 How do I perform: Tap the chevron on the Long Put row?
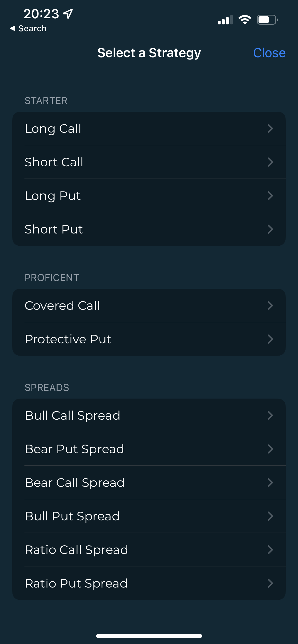point(270,196)
